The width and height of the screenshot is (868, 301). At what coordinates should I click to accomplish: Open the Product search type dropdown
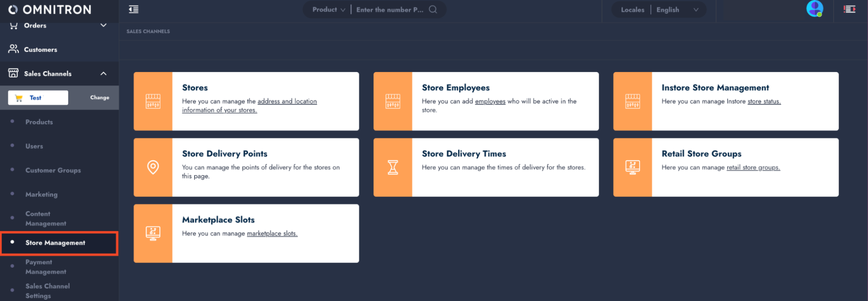point(329,10)
